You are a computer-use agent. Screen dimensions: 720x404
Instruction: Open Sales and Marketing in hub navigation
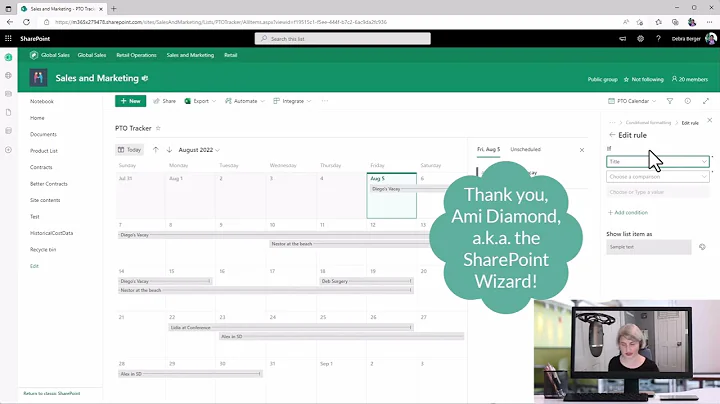[x=190, y=55]
